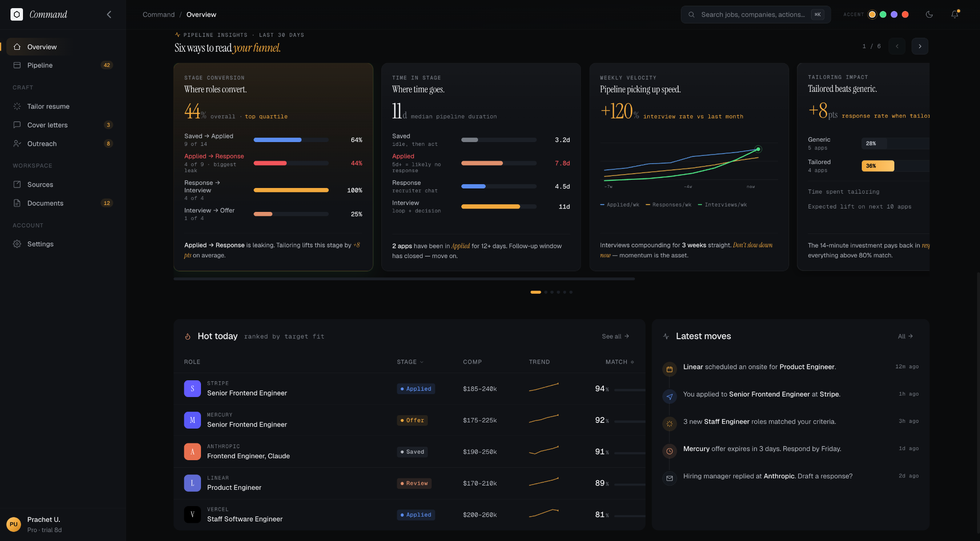This screenshot has width=980, height=541.
Task: Sort the table by the Stage column dropdown
Action: tap(410, 362)
